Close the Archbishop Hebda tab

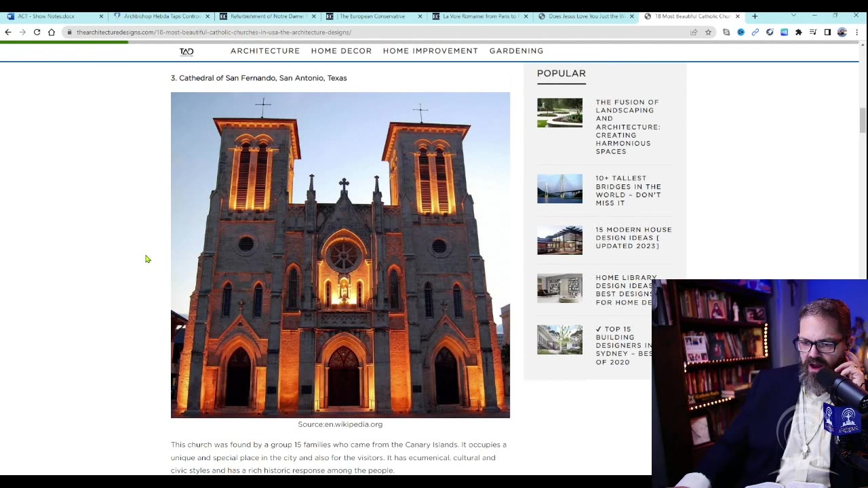(207, 16)
